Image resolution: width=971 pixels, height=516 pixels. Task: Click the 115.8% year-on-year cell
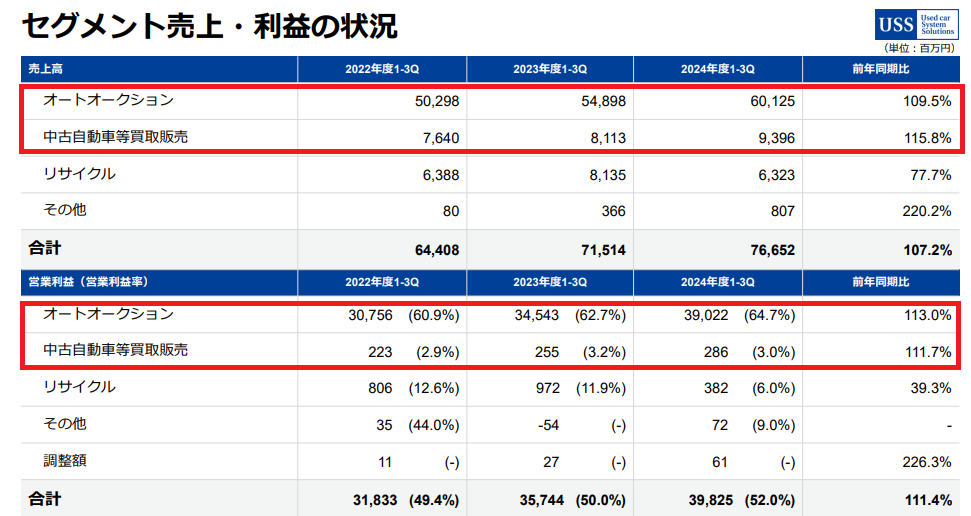pos(927,138)
